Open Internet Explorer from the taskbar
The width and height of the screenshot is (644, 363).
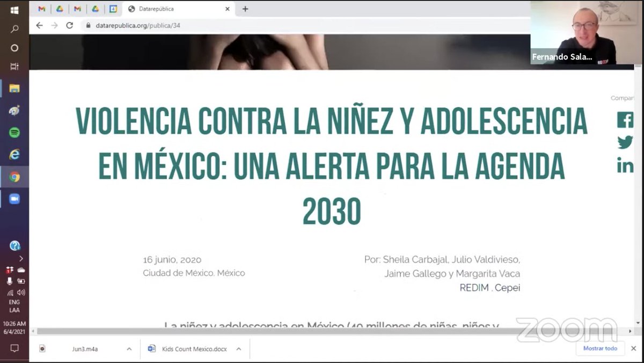click(14, 155)
